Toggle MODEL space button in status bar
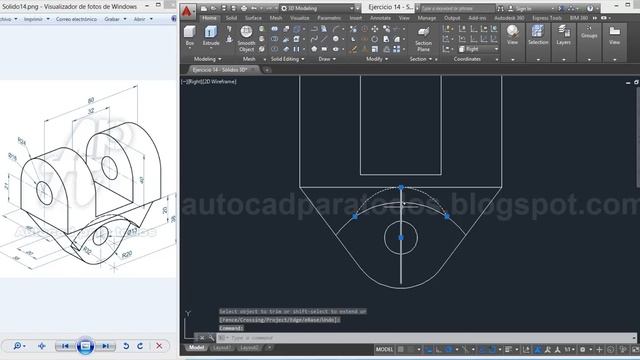The height and width of the screenshot is (360, 640). pyautogui.click(x=384, y=349)
